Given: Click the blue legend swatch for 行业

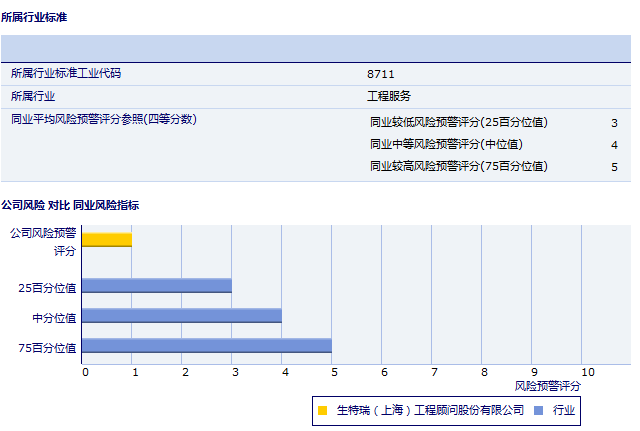Looking at the screenshot, I should (x=538, y=410).
